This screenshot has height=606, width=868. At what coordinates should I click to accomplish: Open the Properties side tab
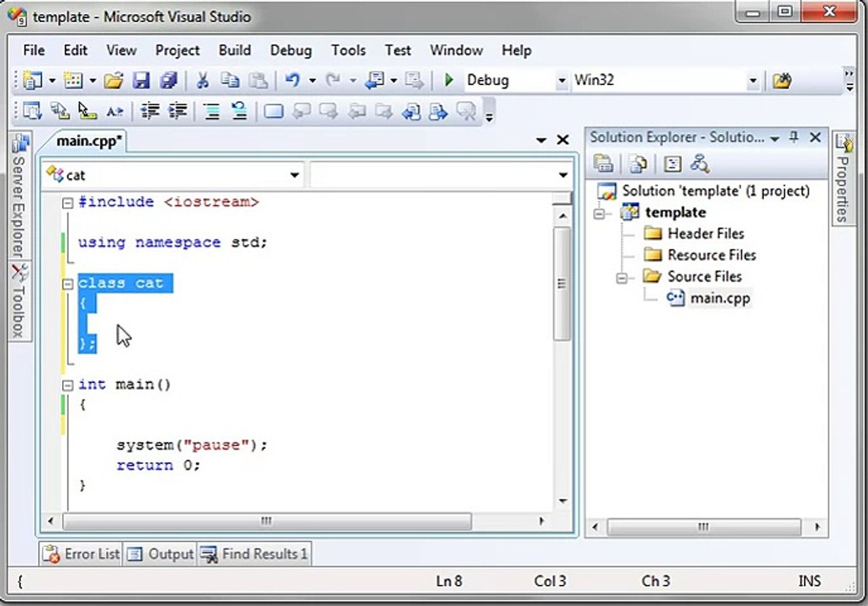tap(843, 178)
